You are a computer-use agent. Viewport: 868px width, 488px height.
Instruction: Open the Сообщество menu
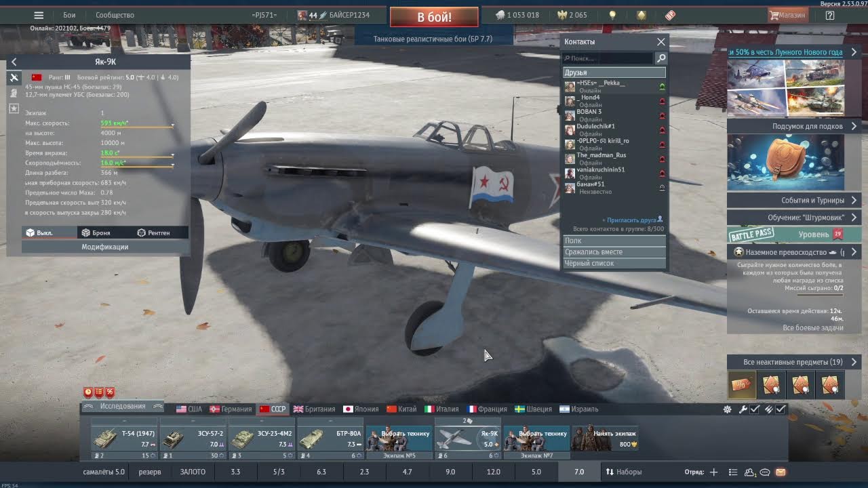point(115,15)
